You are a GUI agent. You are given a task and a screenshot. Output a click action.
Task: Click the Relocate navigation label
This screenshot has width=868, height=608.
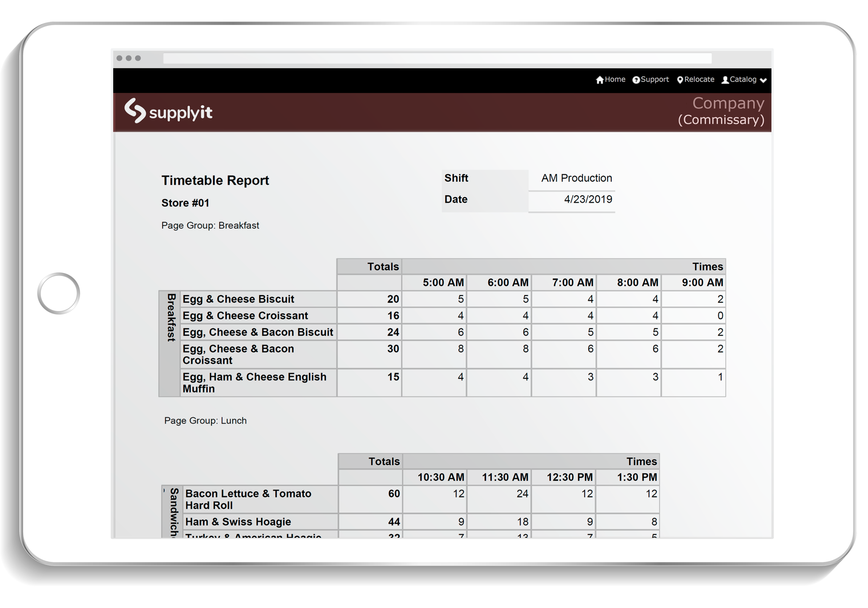pyautogui.click(x=699, y=80)
